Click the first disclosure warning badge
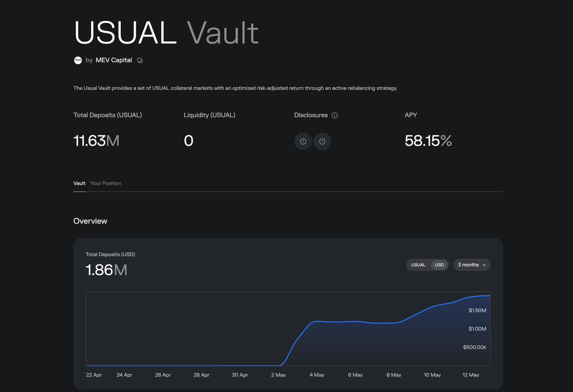 point(303,141)
